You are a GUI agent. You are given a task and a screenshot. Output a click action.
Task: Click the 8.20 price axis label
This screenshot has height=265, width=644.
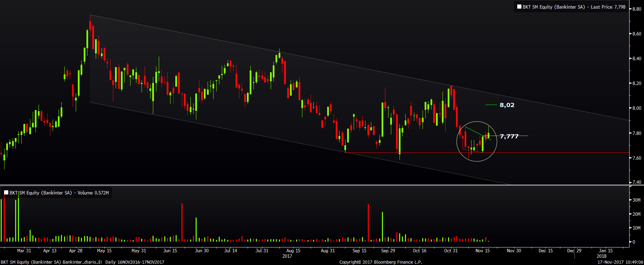[x=637, y=83]
